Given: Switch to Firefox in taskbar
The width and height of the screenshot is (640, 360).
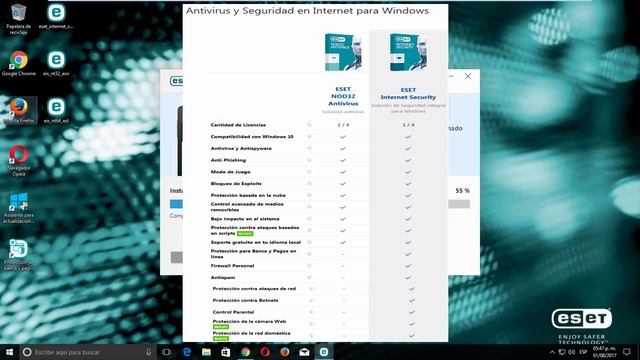Looking at the screenshot, I should pos(284,352).
